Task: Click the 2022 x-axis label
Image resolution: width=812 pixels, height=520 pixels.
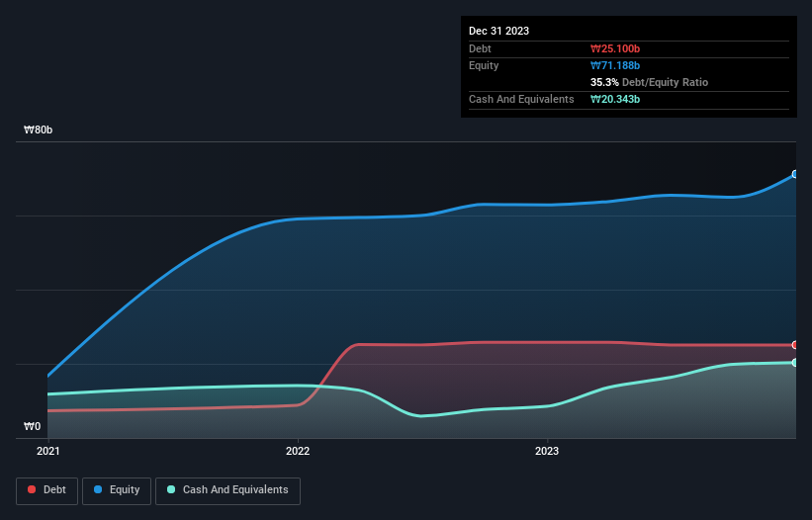Action: click(x=298, y=451)
